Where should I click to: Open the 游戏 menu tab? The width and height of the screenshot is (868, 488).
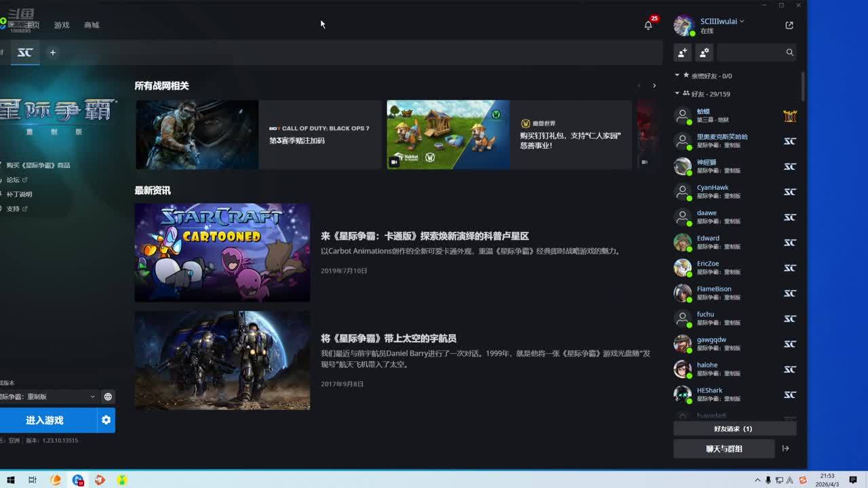click(62, 25)
